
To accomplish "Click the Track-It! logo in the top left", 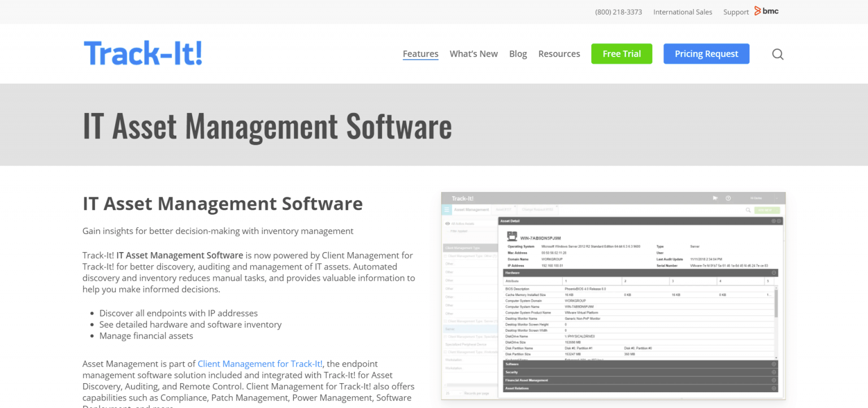I will tap(142, 52).
